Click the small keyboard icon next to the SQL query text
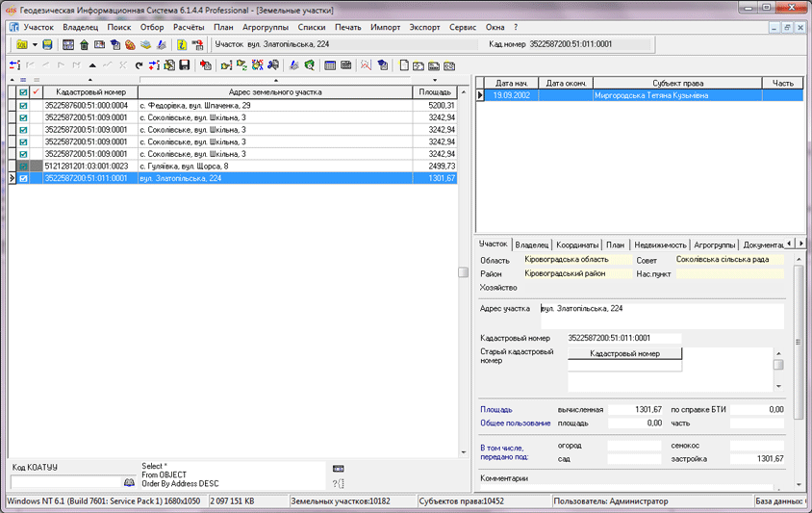812x513 pixels. click(x=338, y=469)
